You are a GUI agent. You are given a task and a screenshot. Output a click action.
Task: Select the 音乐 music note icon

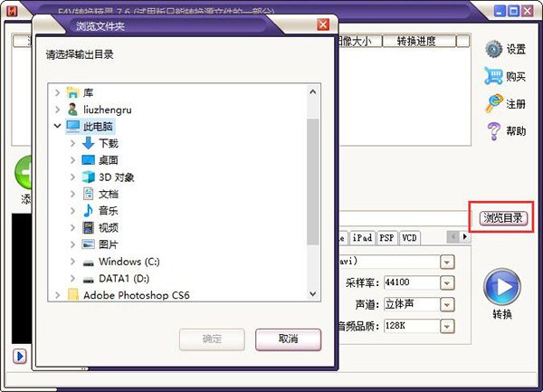coord(88,210)
